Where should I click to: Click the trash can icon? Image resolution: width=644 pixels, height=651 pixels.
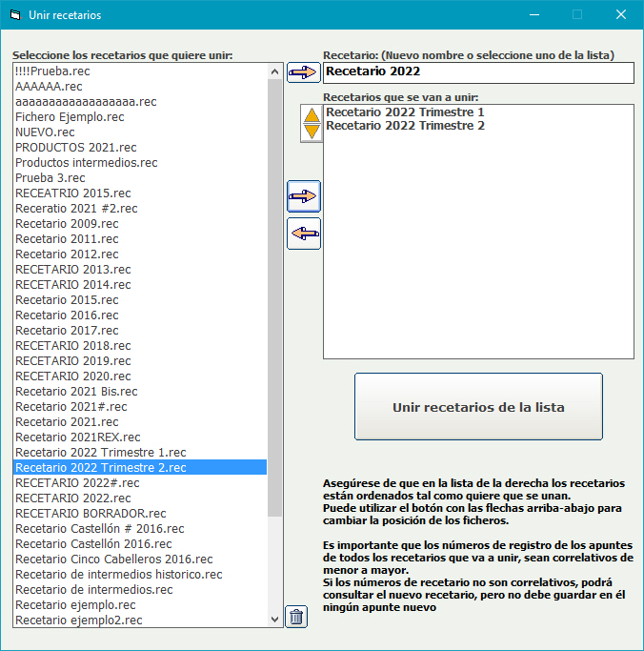pos(296,617)
